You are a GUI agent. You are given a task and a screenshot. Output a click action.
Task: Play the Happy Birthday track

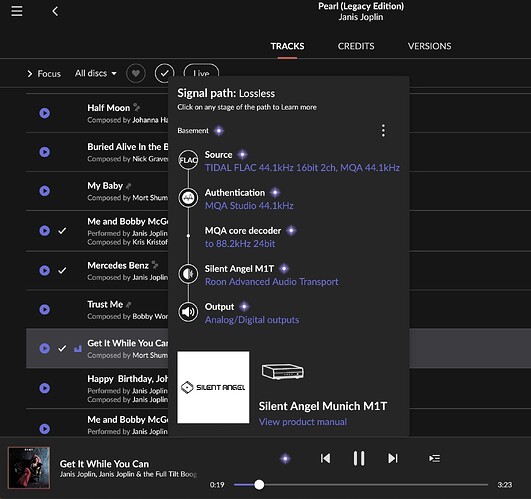(45, 388)
